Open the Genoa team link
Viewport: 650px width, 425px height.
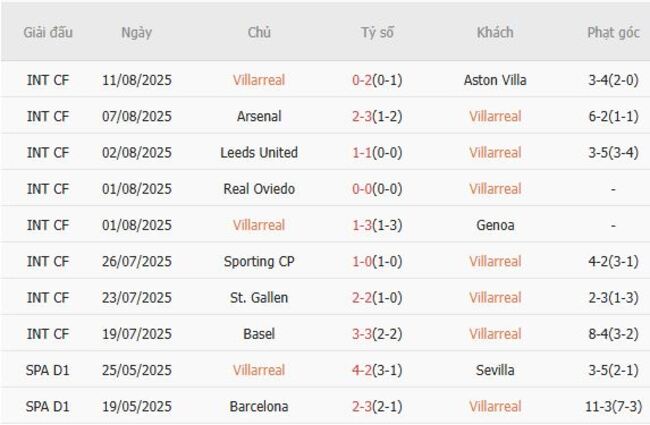click(495, 225)
